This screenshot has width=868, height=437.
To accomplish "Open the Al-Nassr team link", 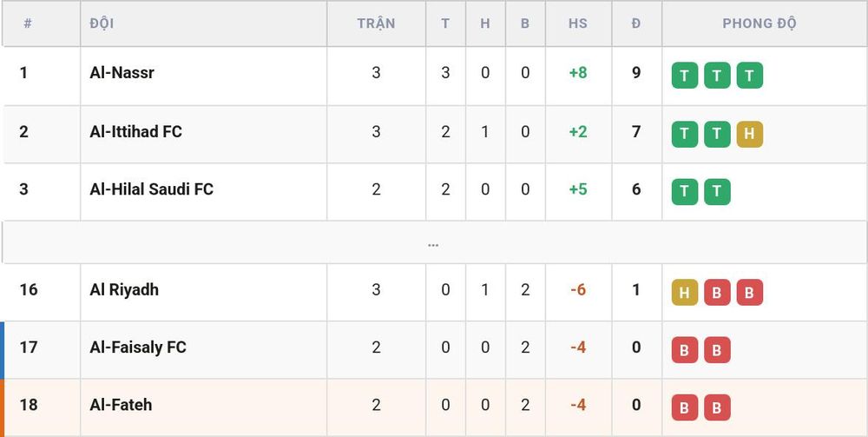I will click(x=122, y=73).
